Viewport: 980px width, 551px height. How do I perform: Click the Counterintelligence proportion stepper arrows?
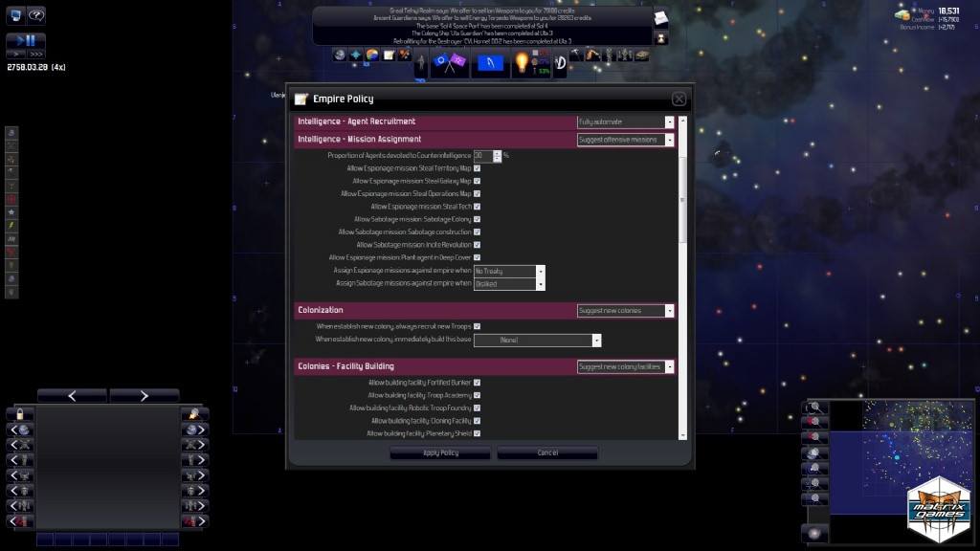(497, 156)
